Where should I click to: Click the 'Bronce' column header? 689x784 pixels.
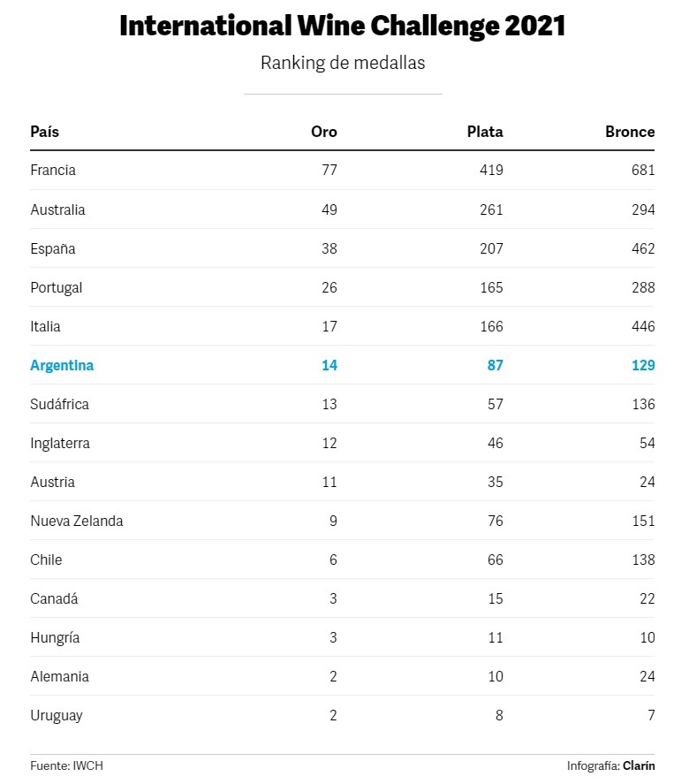(630, 132)
